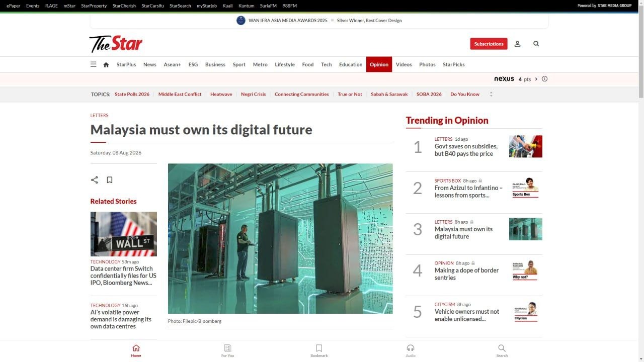Open Connecting Communities topic
The width and height of the screenshot is (644, 362).
302,94
